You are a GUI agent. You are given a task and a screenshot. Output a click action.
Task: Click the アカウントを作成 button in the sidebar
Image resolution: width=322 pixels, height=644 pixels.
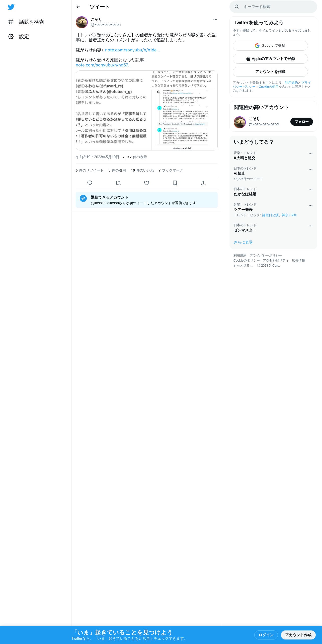[270, 72]
